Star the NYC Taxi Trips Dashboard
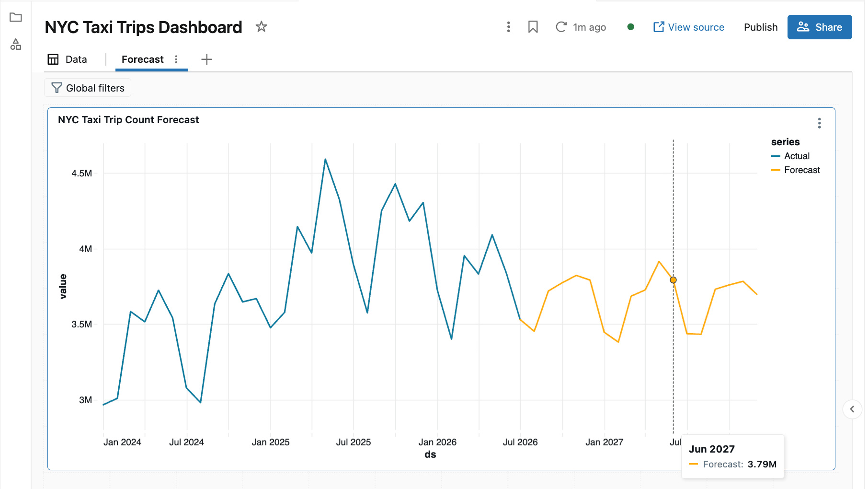 261,27
